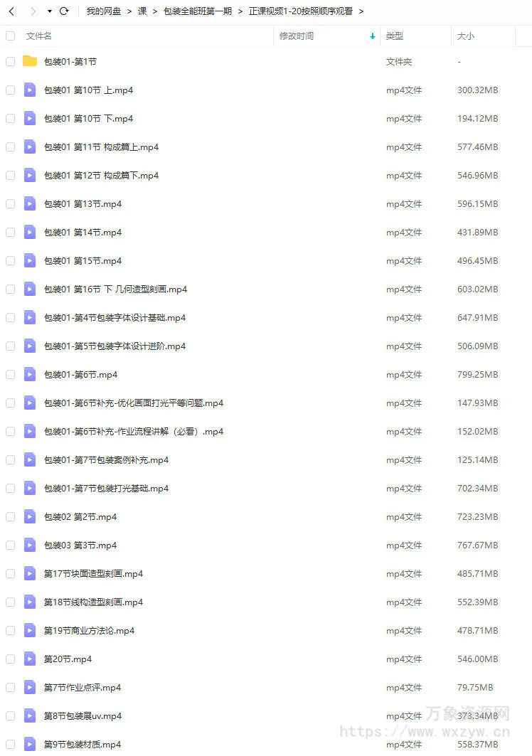The image size is (532, 756).
Task: Click video icon beside 包装01 第13节.mp4
Action: [30, 203]
